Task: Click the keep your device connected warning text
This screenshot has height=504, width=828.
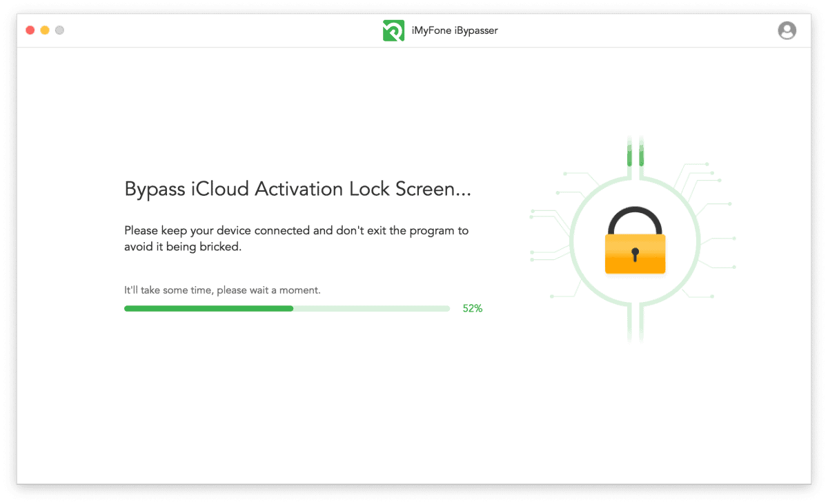Action: point(297,239)
